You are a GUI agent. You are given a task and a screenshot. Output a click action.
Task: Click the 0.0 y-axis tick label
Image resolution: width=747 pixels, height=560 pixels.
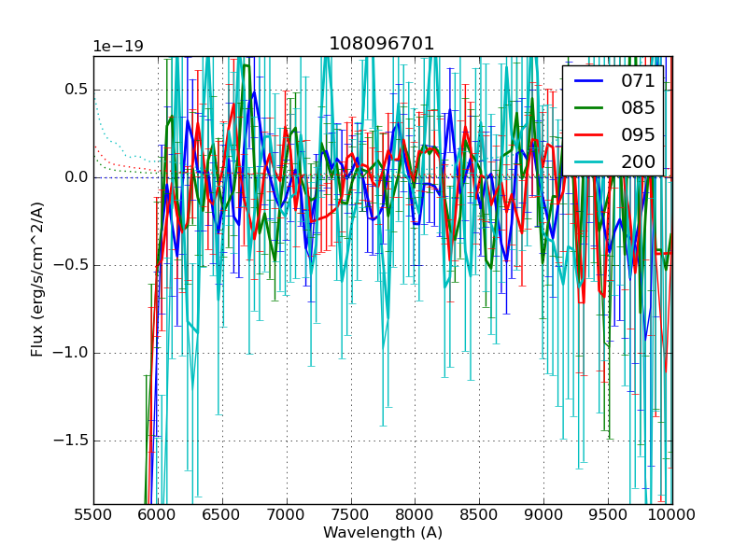72,177
